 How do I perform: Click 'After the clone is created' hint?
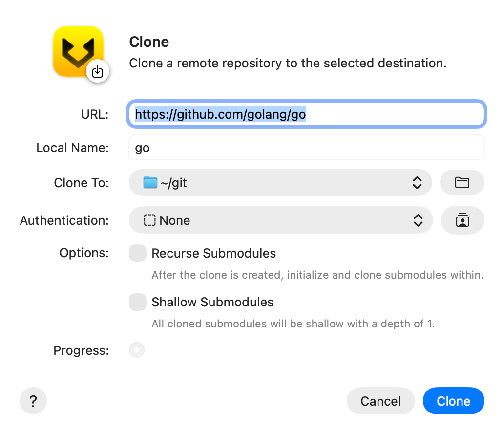point(317,275)
